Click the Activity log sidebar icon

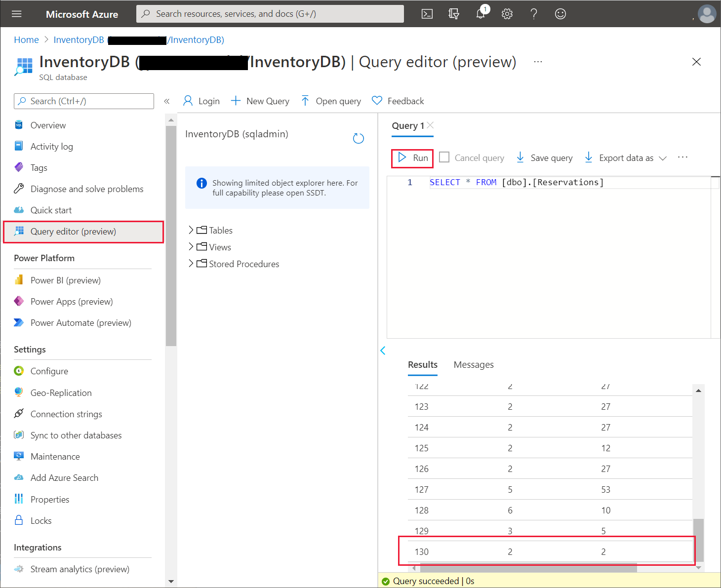point(19,146)
